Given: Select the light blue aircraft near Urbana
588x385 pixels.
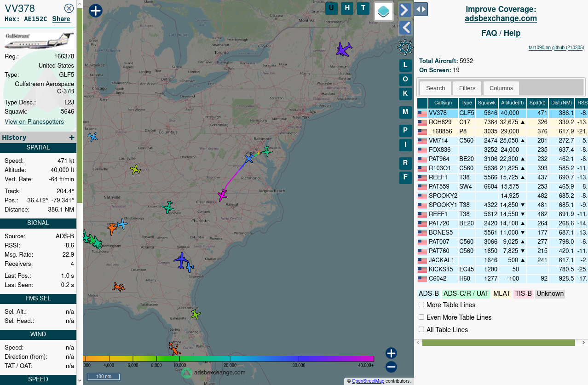Looking at the screenshot, I should click(93, 137).
